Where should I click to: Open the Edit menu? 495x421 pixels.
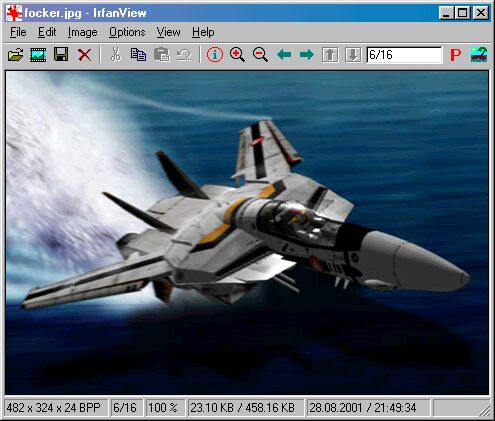pyautogui.click(x=47, y=32)
